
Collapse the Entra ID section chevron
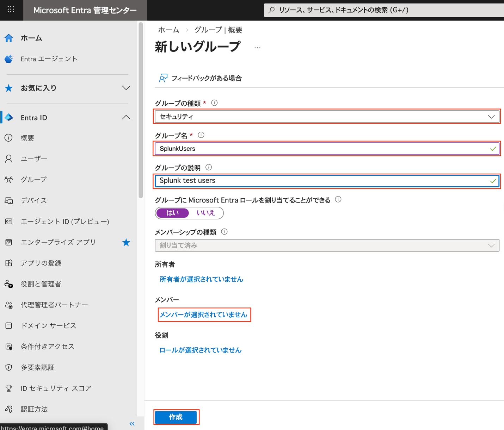[126, 117]
